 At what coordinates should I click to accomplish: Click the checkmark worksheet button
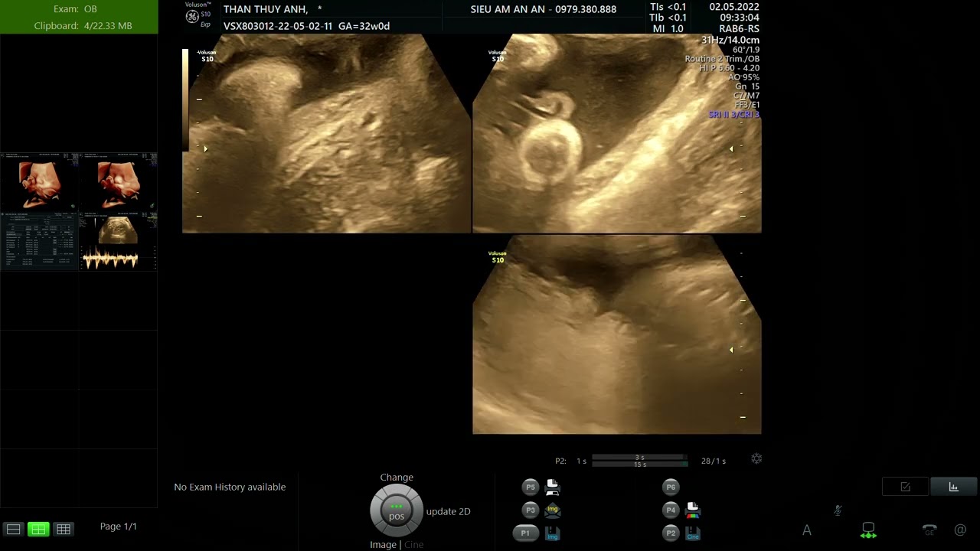pyautogui.click(x=905, y=487)
